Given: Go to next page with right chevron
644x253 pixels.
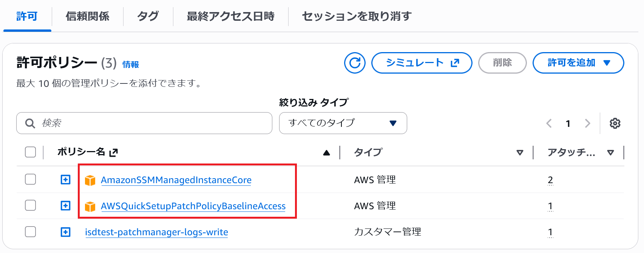Looking at the screenshot, I should coord(587,123).
